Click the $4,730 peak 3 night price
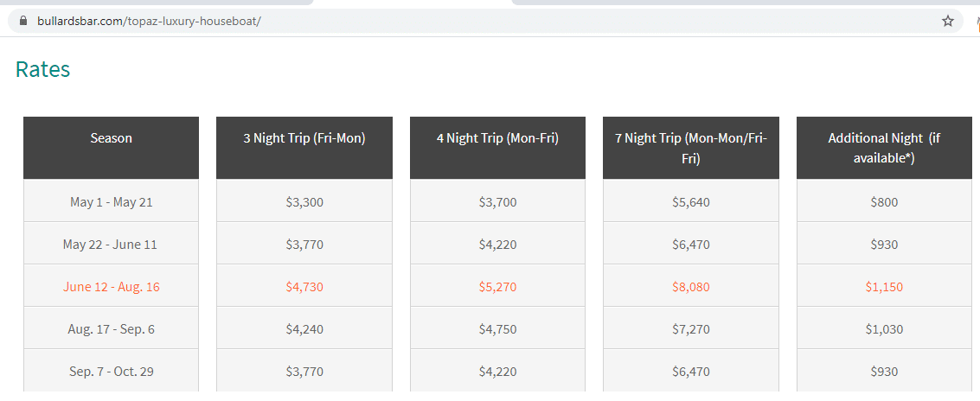Screen dimensions: 980x401 304,287
